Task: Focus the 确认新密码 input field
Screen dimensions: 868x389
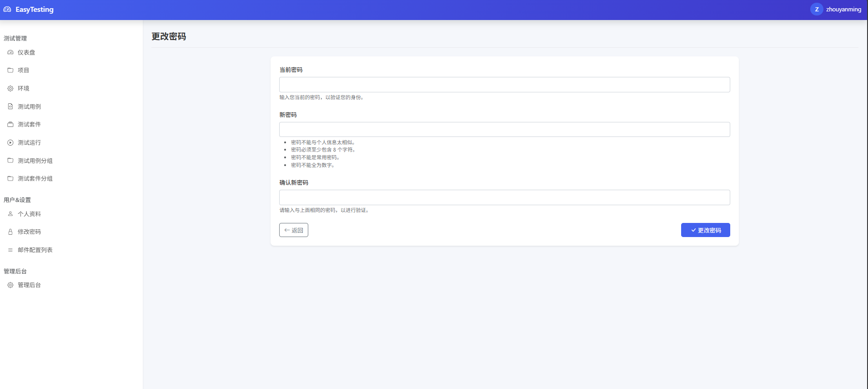Action: pos(504,197)
